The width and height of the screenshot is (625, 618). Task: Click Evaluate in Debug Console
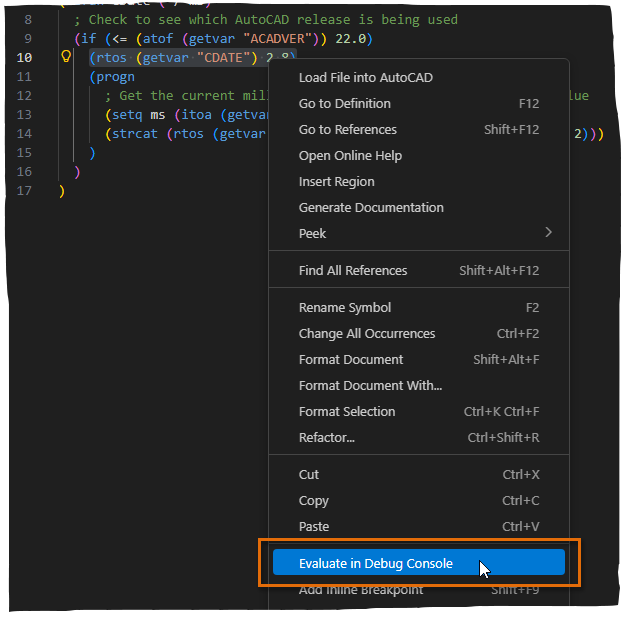pyautogui.click(x=375, y=563)
